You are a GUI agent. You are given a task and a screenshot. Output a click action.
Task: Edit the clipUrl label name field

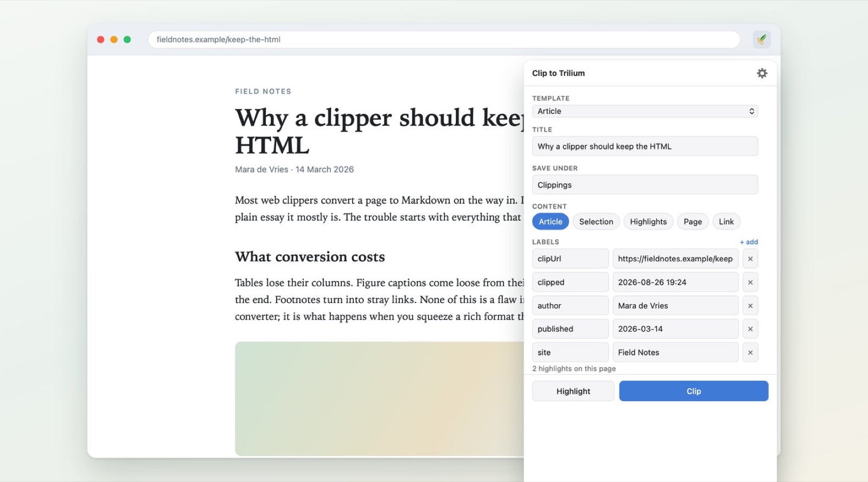point(570,259)
